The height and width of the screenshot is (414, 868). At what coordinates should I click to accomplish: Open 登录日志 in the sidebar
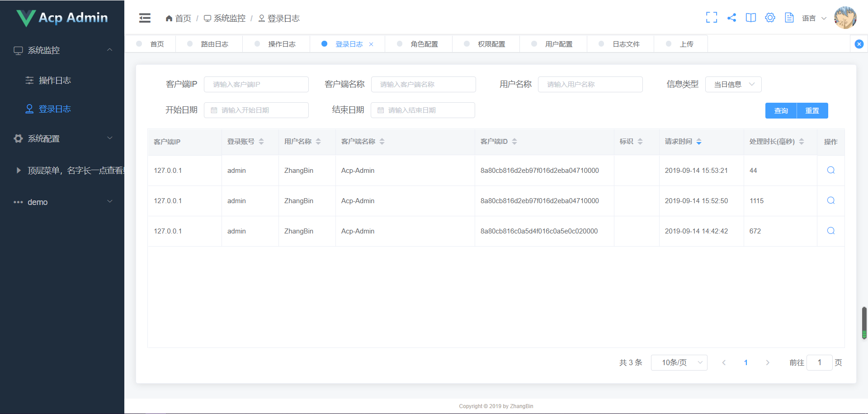[x=62, y=109]
